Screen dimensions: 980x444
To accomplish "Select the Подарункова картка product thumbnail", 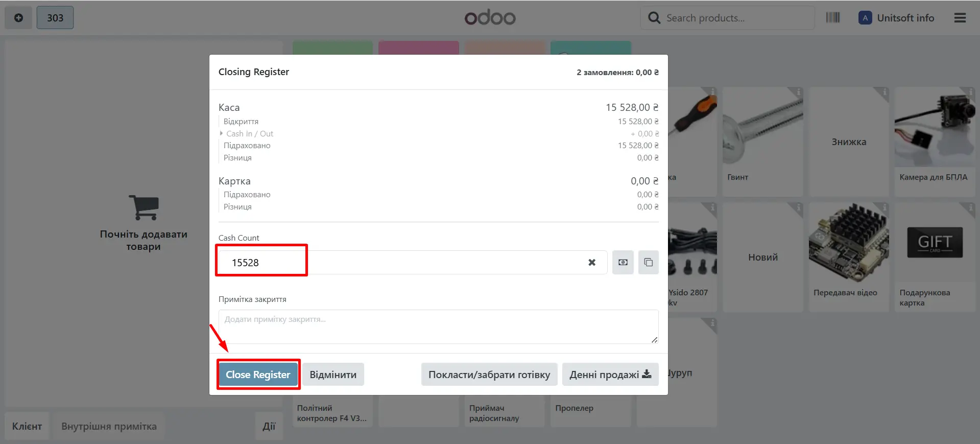I will click(935, 243).
